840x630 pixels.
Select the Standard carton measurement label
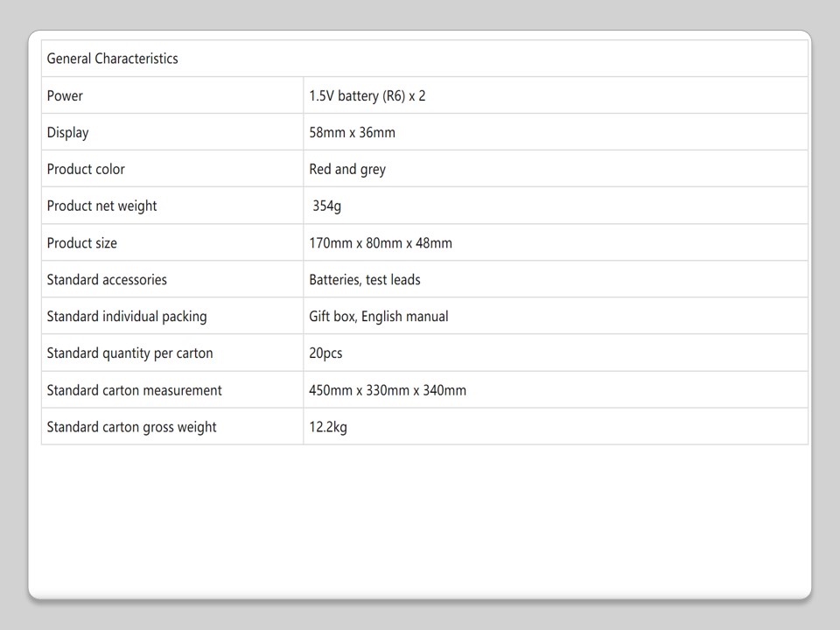[134, 390]
